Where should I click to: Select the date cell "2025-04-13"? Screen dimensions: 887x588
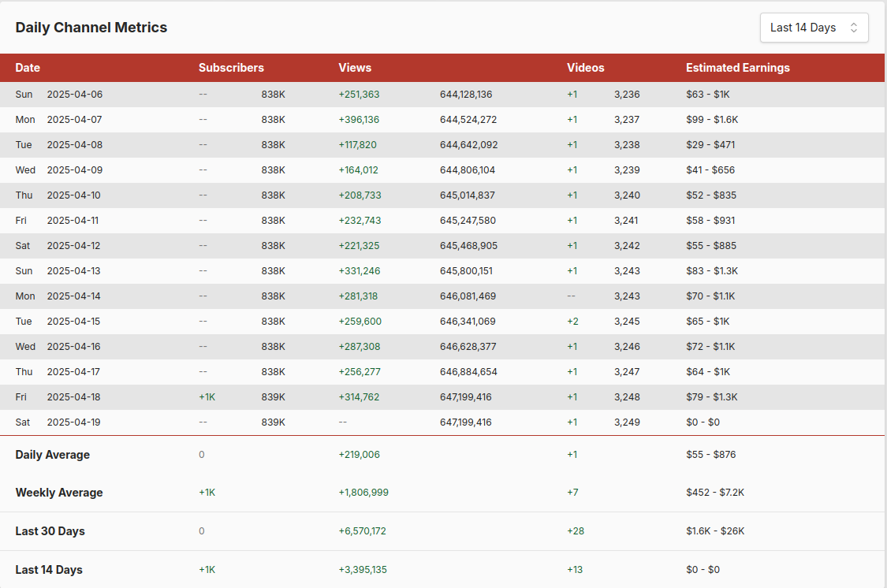[x=73, y=271]
